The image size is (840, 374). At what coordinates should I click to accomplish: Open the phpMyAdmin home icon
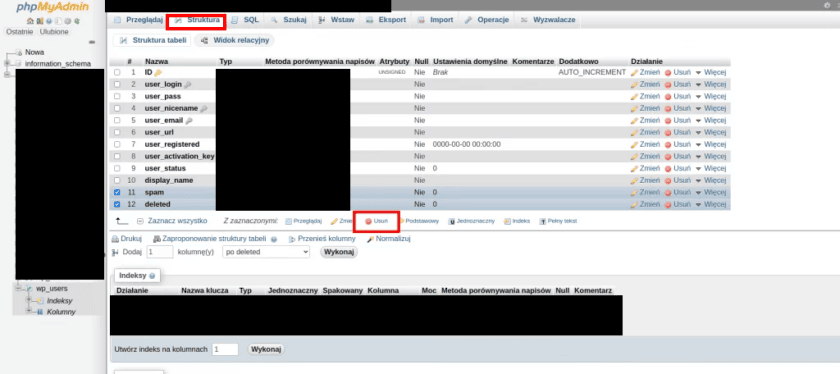(x=31, y=21)
